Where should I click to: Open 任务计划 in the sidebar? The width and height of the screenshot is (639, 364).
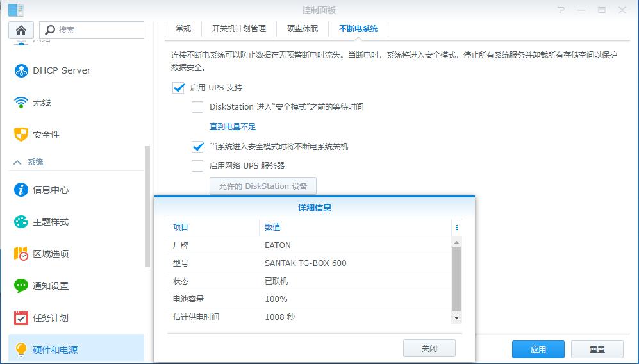tap(51, 317)
